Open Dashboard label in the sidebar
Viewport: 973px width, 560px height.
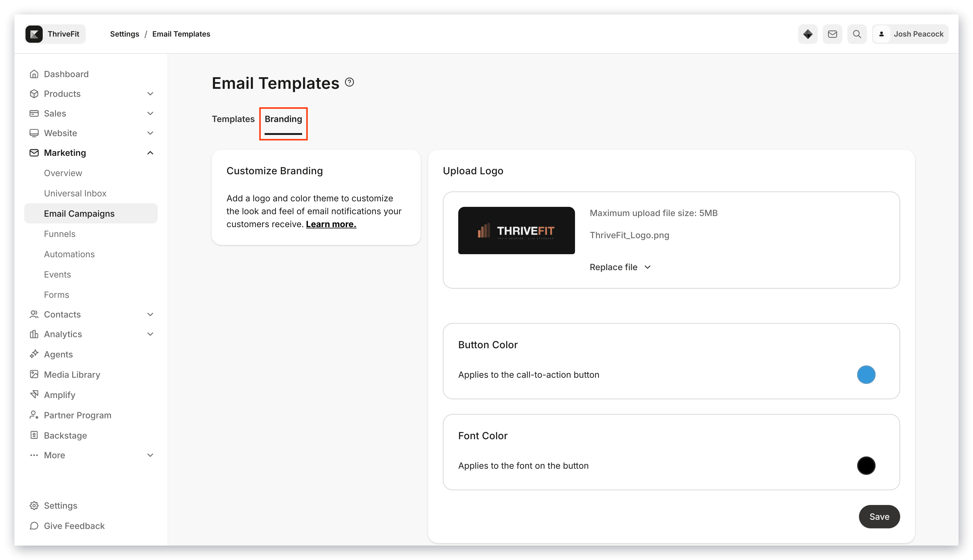(x=66, y=74)
